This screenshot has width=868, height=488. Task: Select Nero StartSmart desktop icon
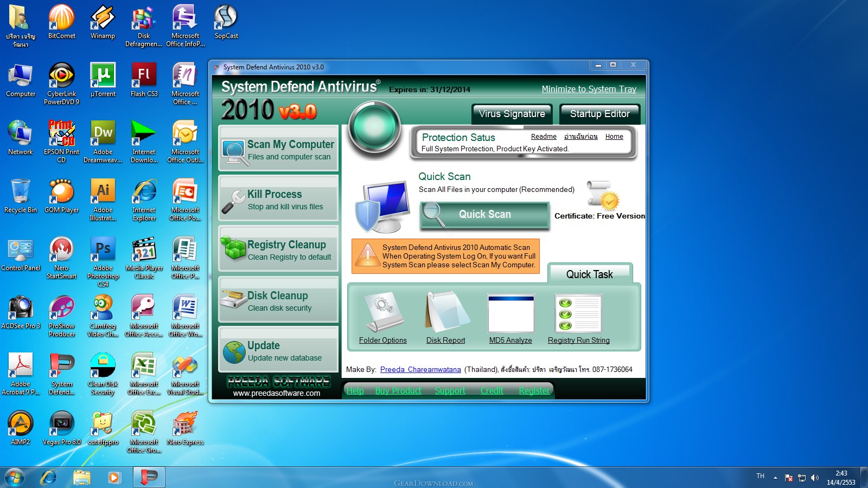click(x=61, y=258)
